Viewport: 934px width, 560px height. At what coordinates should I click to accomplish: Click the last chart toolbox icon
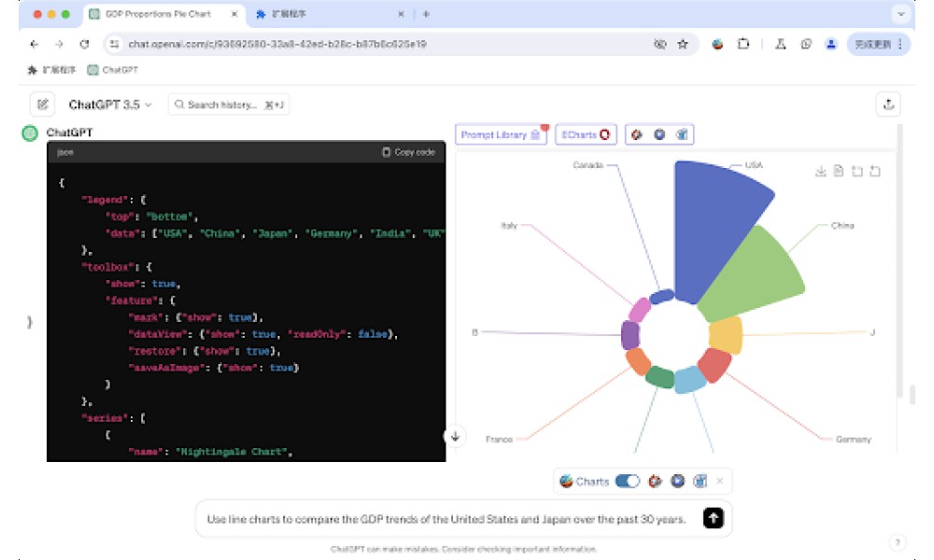click(875, 172)
